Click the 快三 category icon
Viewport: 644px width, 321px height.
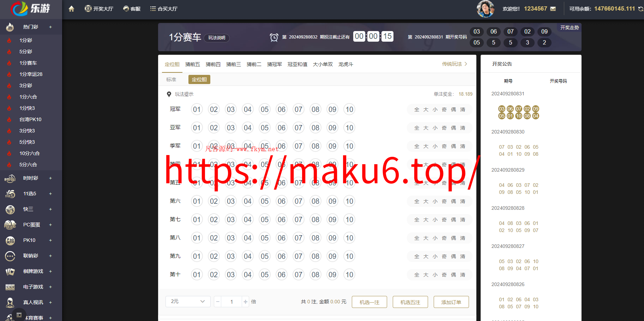10,209
